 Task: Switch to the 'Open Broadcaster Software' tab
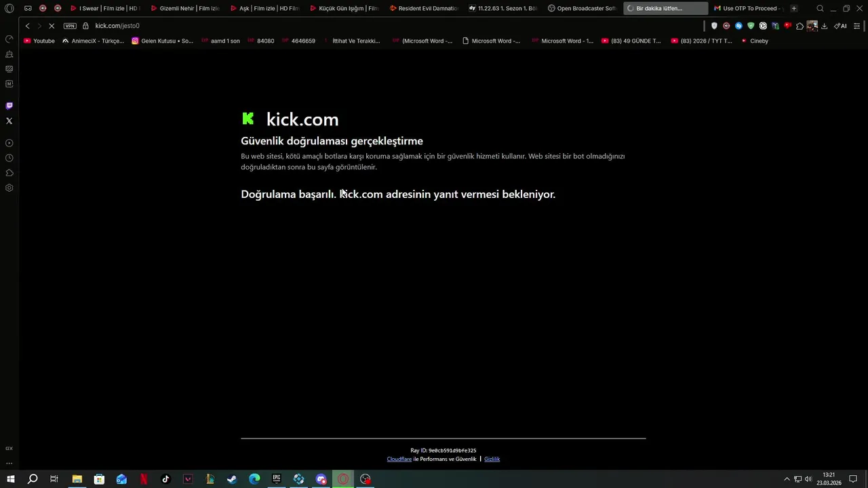coord(582,9)
